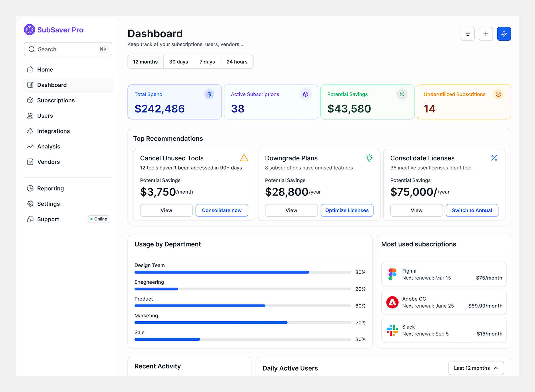Click the Search input field
This screenshot has height=392, width=535.
(68, 49)
